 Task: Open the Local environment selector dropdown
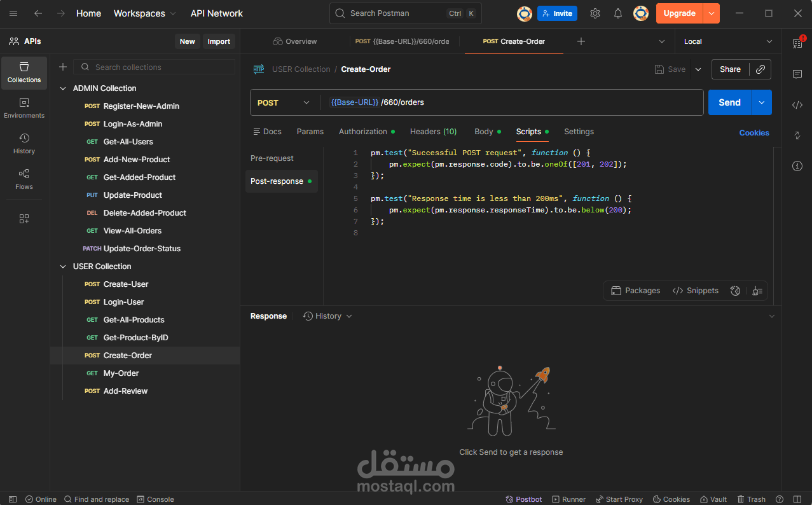(727, 41)
